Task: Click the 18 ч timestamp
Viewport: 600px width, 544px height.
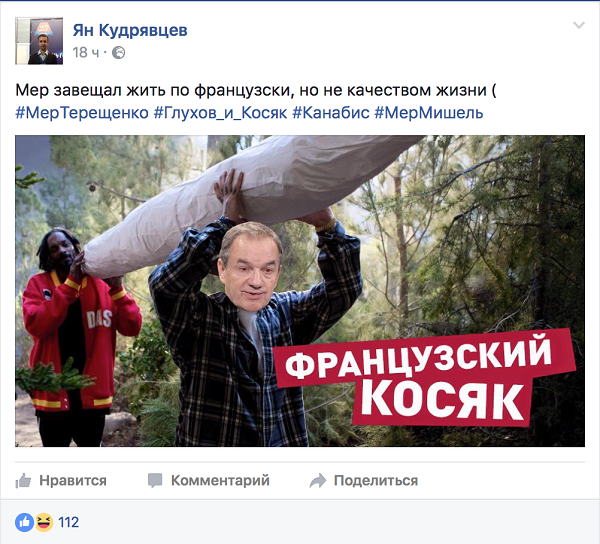Action: pos(86,53)
